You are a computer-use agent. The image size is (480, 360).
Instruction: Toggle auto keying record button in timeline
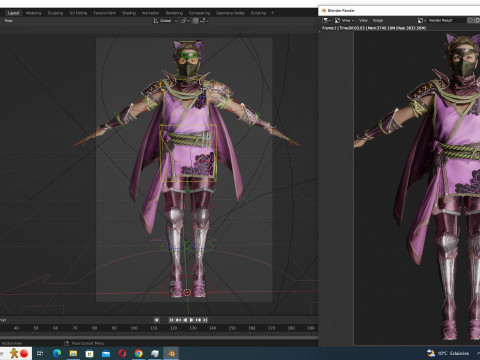pyautogui.click(x=156, y=320)
